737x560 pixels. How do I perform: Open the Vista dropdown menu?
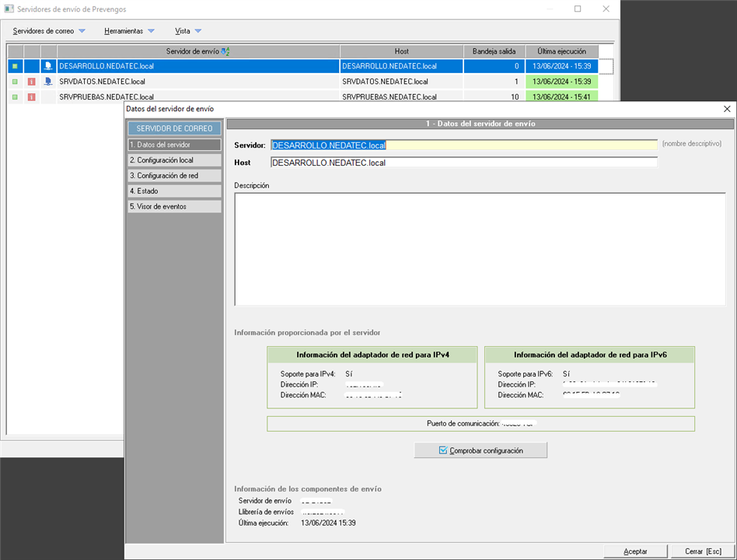click(188, 31)
